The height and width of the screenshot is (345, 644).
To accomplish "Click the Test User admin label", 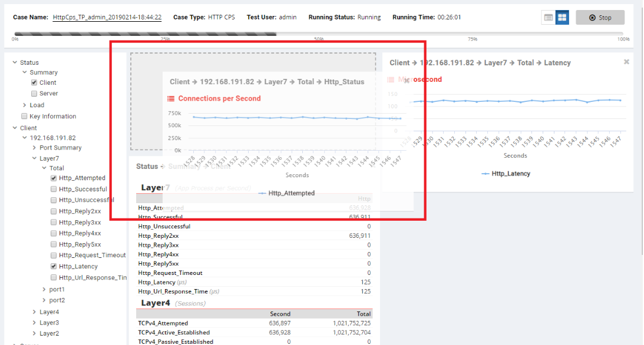I will click(272, 17).
